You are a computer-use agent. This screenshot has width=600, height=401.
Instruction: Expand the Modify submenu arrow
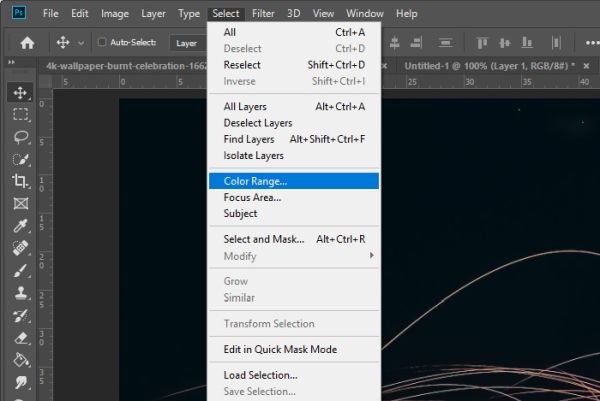click(x=371, y=255)
